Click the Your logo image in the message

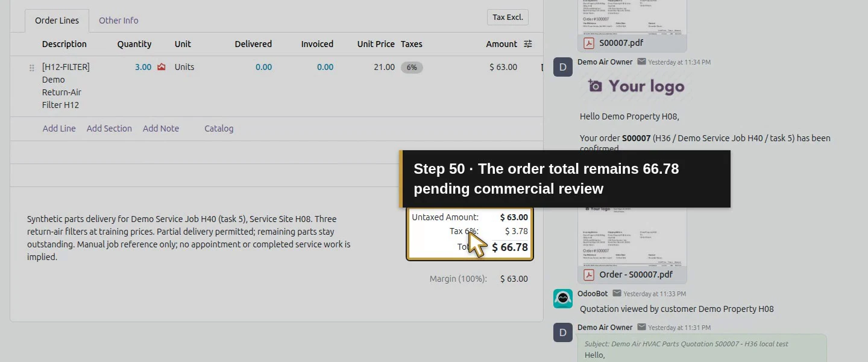(636, 86)
